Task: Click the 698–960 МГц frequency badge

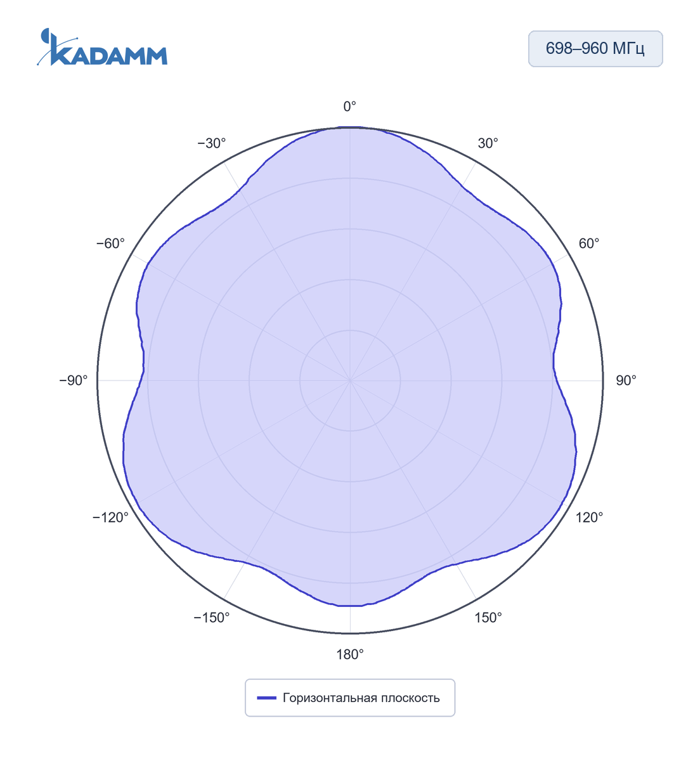Action: point(595,49)
